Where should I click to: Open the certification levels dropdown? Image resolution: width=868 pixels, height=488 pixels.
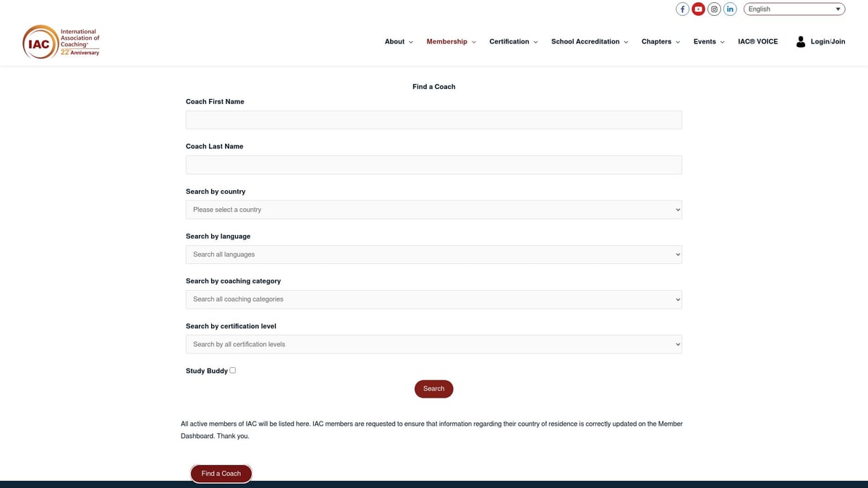(433, 344)
